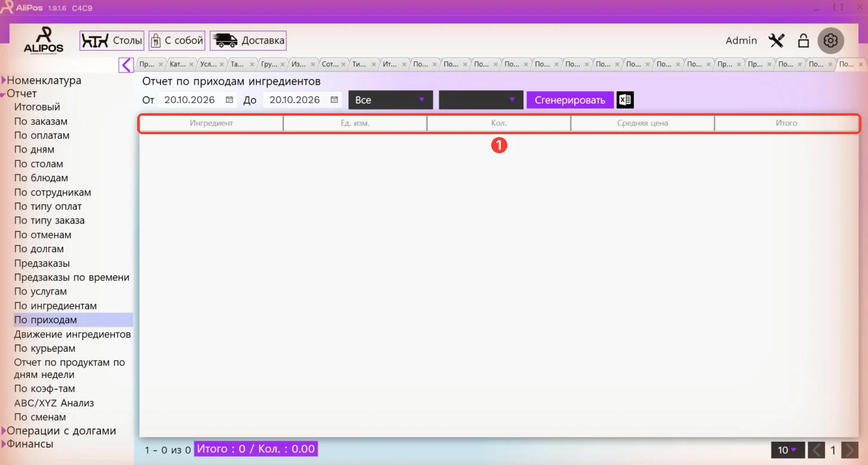This screenshot has width=868, height=465.
Task: Sort by the Ингредиент column header
Action: click(212, 123)
